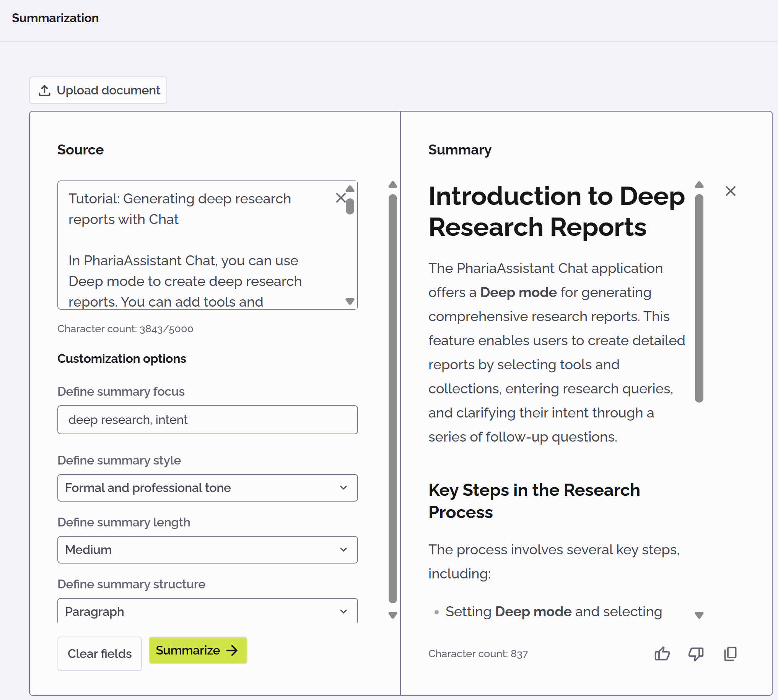778x700 pixels.
Task: Clear the source text with the X icon
Action: [340, 198]
